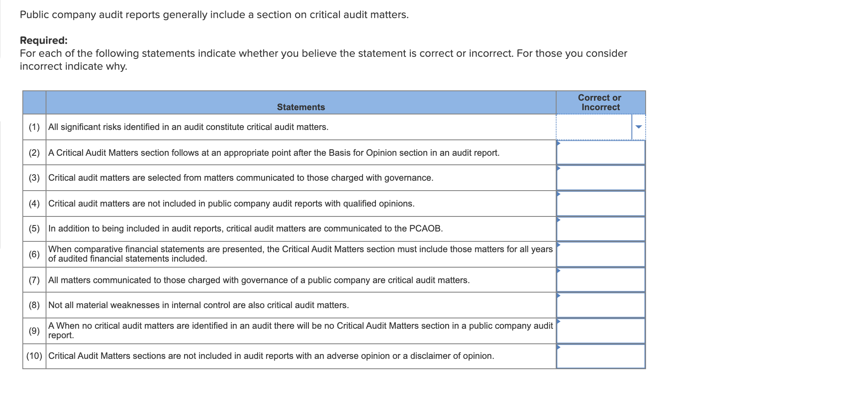This screenshot has width=868, height=395.
Task: Click the Correct or Incorrect column header
Action: point(600,102)
